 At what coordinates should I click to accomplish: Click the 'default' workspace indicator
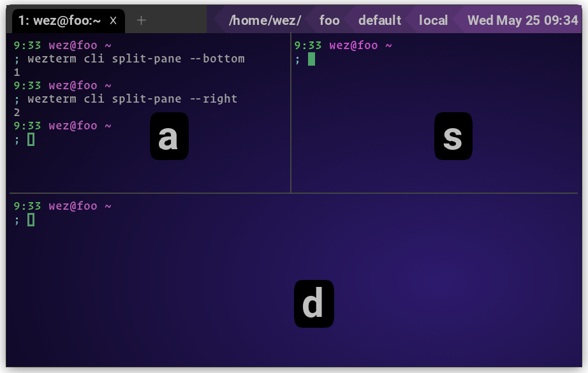[x=379, y=20]
